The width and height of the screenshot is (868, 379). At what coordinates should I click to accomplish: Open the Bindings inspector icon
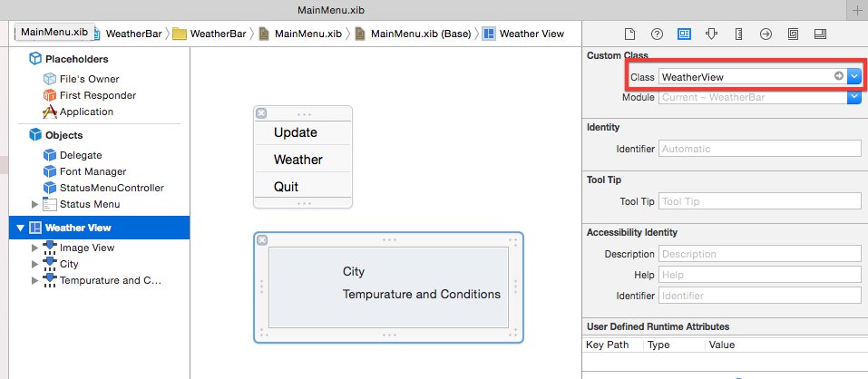793,34
